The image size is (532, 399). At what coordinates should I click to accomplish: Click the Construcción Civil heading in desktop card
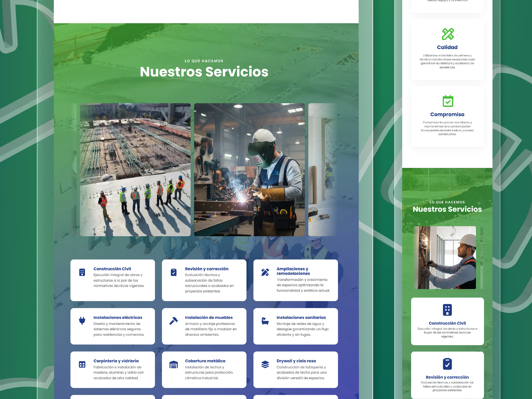pos(112,269)
